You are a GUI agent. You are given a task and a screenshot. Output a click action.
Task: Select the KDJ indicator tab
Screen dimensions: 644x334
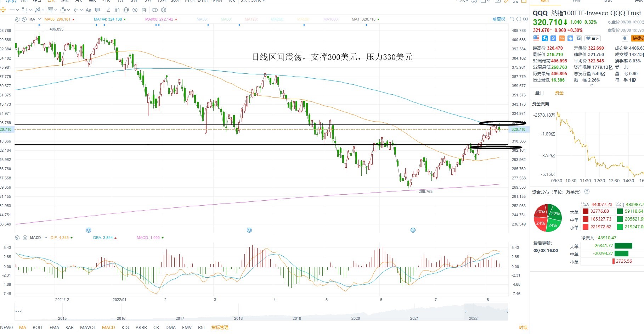point(125,328)
